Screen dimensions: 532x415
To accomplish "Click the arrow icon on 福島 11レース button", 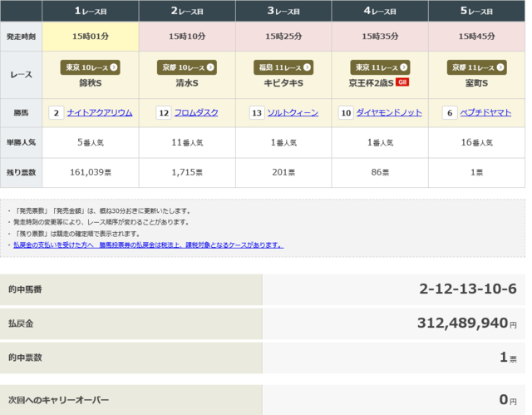I will (x=307, y=67).
